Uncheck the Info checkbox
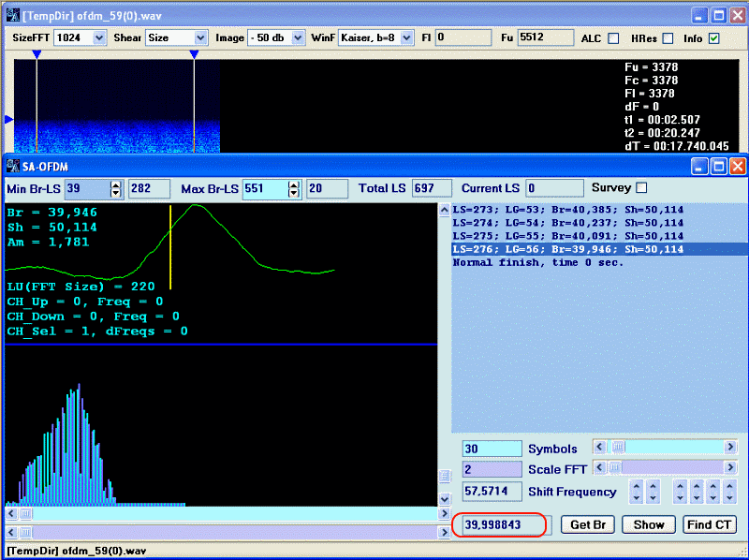The image size is (749, 560). pos(714,38)
